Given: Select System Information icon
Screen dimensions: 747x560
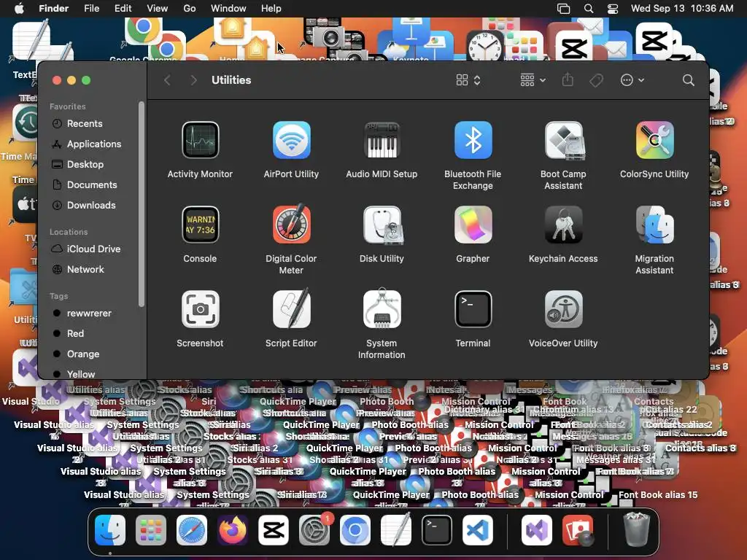Looking at the screenshot, I should click(x=382, y=308).
